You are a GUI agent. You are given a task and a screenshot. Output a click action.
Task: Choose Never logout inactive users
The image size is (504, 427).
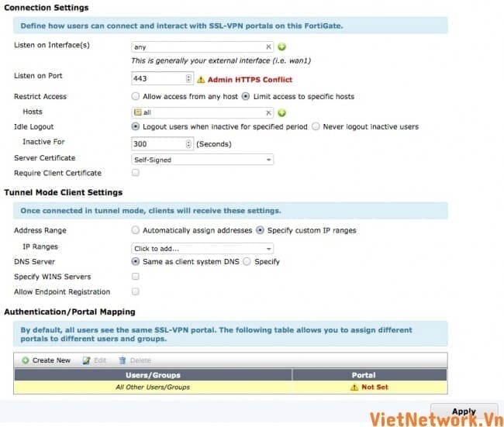click(316, 126)
